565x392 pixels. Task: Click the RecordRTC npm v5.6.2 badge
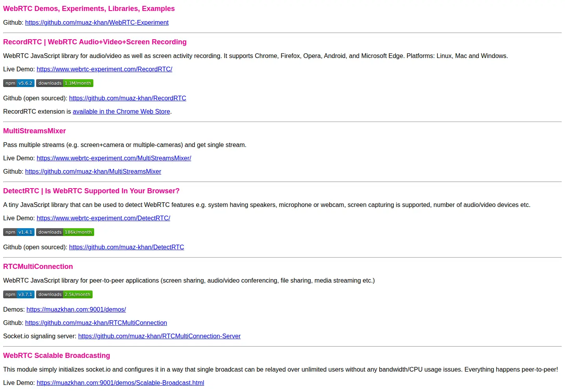[x=19, y=83]
